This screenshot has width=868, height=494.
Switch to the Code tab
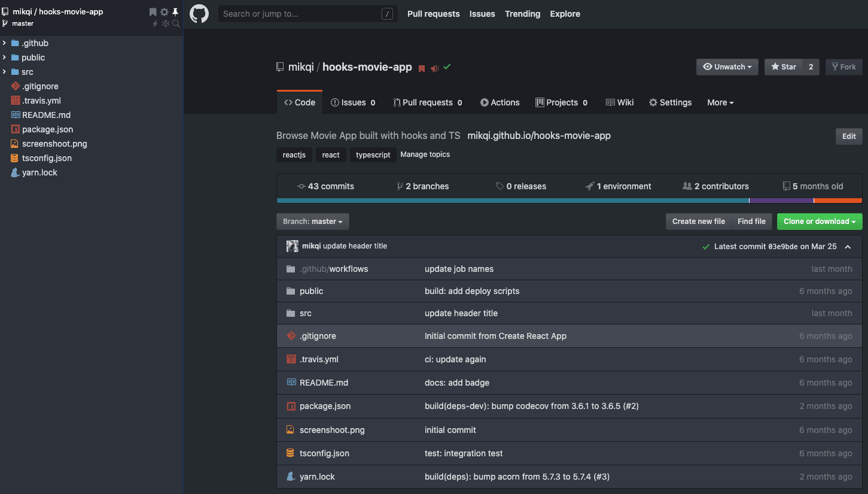pos(300,102)
